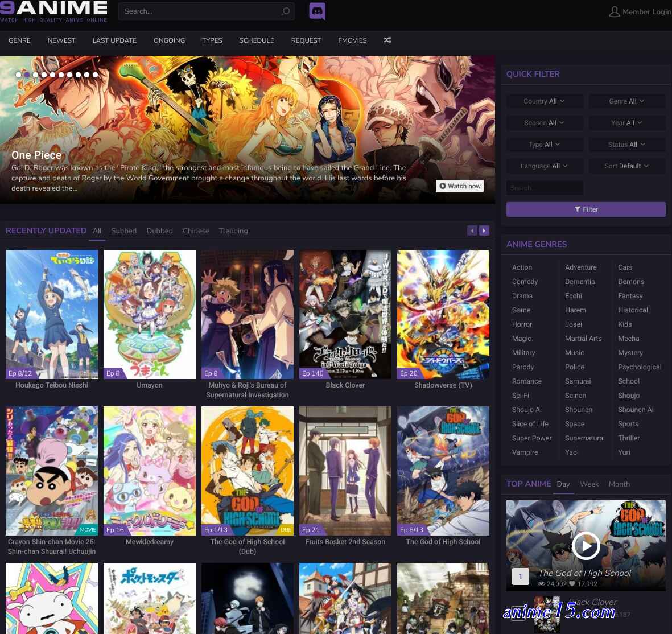Image resolution: width=672 pixels, height=634 pixels.
Task: Switch to the Subbed tab
Action: click(x=124, y=230)
